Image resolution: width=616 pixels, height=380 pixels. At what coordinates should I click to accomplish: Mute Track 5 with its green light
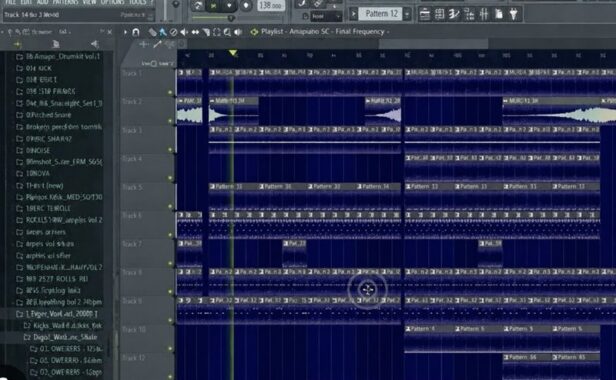tap(170, 206)
